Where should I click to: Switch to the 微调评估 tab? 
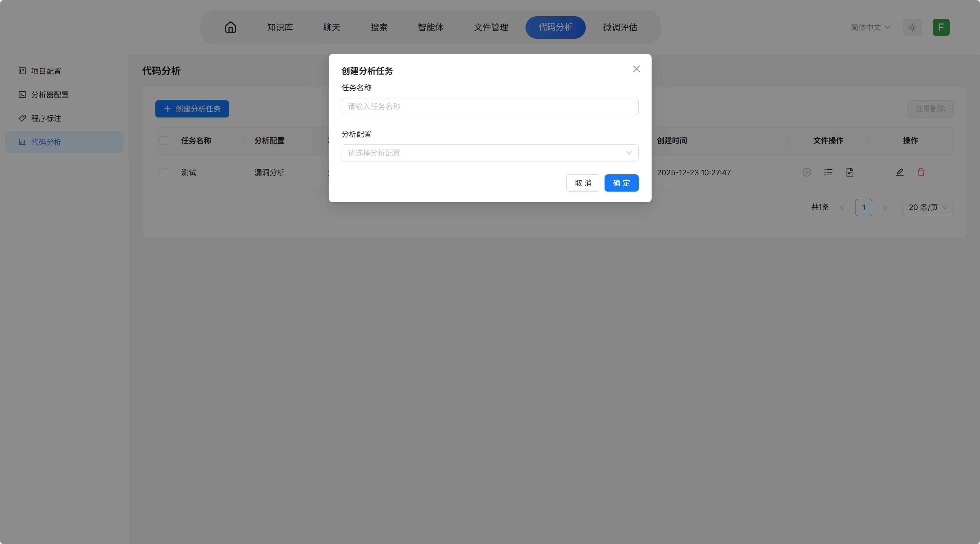click(620, 27)
